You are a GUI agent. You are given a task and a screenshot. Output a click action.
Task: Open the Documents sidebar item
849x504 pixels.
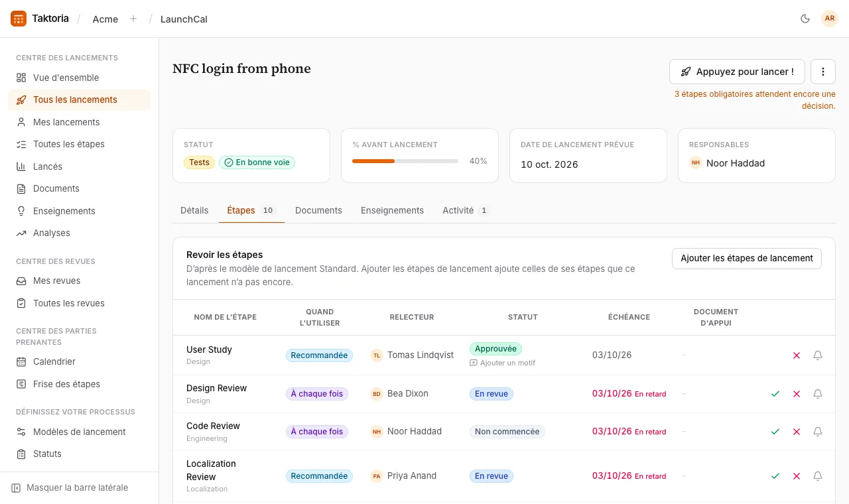click(x=79, y=188)
